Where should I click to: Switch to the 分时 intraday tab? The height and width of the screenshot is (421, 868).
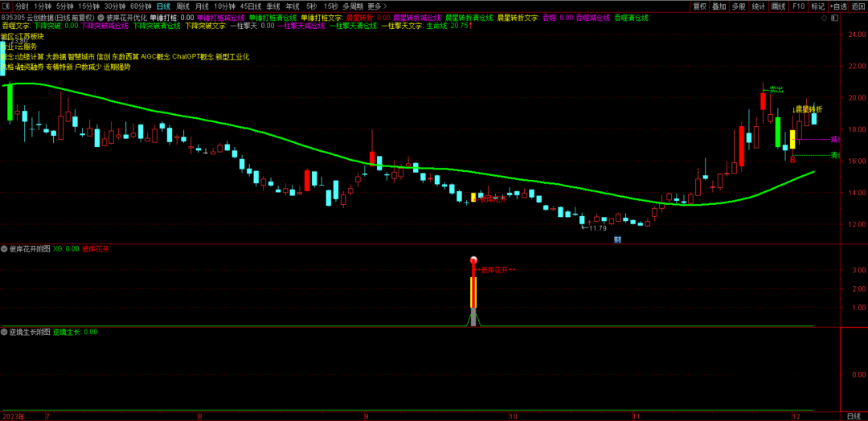pos(22,6)
